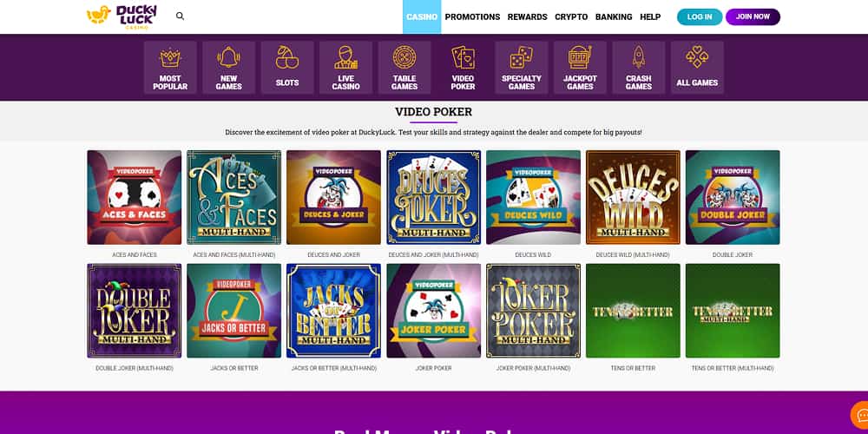
Task: Open the Table Games roulette category
Action: (404, 68)
